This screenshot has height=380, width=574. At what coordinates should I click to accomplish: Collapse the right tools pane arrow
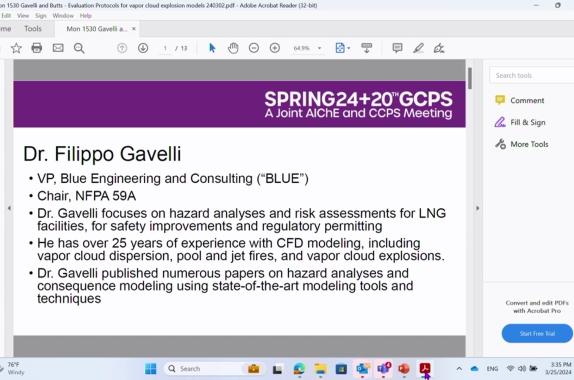[x=477, y=208]
